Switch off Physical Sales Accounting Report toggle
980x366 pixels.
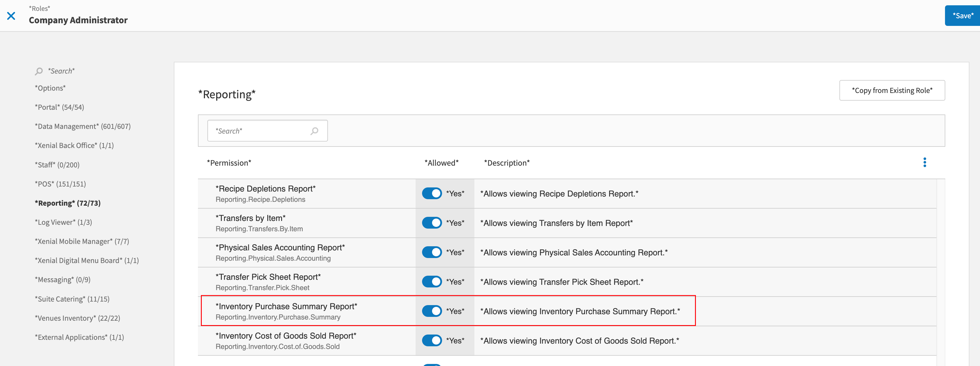(x=431, y=252)
